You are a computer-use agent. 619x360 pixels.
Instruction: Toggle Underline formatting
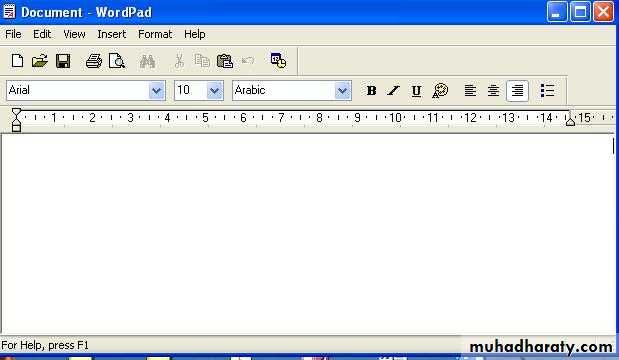[416, 90]
